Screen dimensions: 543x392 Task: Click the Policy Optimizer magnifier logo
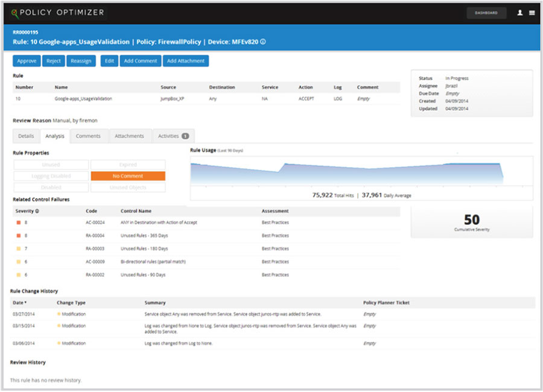pos(14,13)
